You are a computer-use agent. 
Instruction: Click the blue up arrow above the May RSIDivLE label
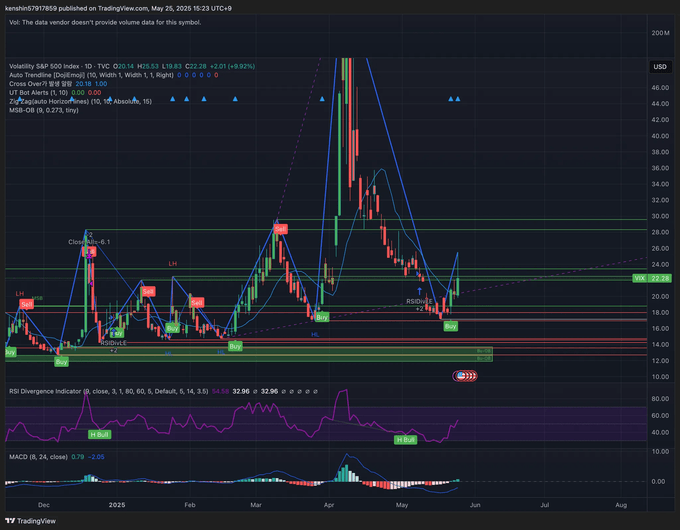tap(419, 291)
